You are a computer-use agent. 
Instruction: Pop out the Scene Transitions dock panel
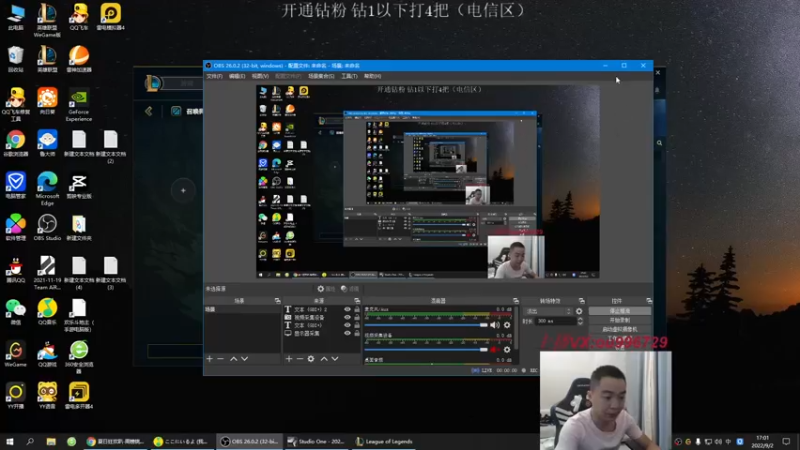click(x=581, y=301)
